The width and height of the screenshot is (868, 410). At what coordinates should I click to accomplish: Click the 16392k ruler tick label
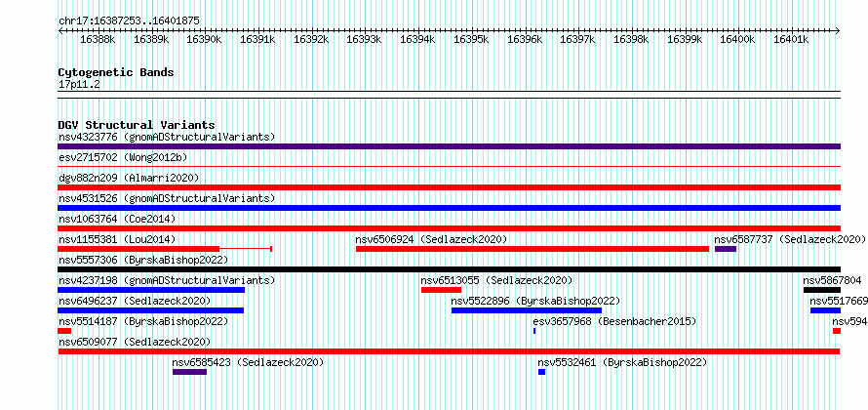tap(311, 39)
